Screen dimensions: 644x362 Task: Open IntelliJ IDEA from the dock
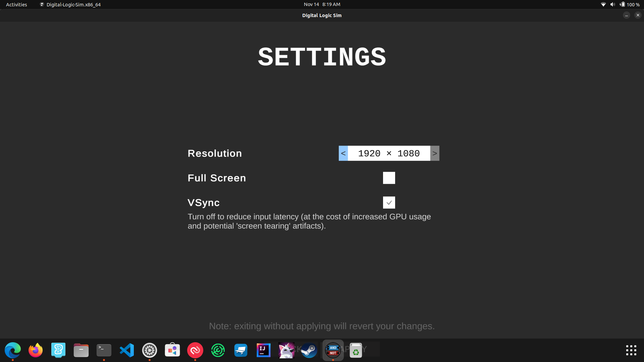pos(263,350)
